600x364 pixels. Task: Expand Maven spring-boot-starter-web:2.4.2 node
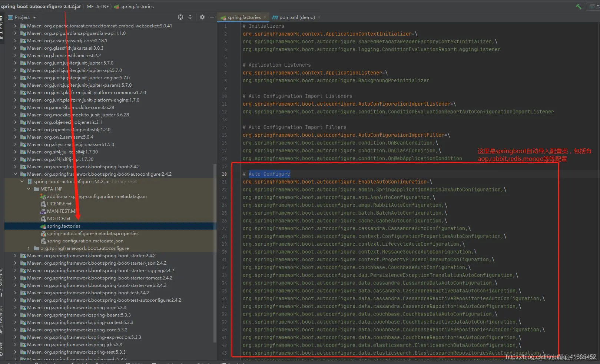(15, 285)
